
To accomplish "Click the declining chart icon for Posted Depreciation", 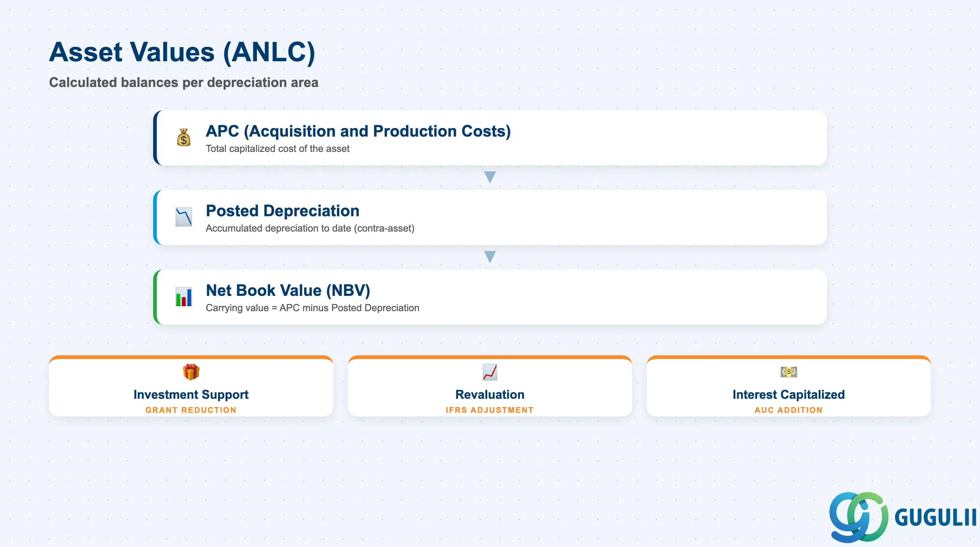I will pyautogui.click(x=184, y=217).
